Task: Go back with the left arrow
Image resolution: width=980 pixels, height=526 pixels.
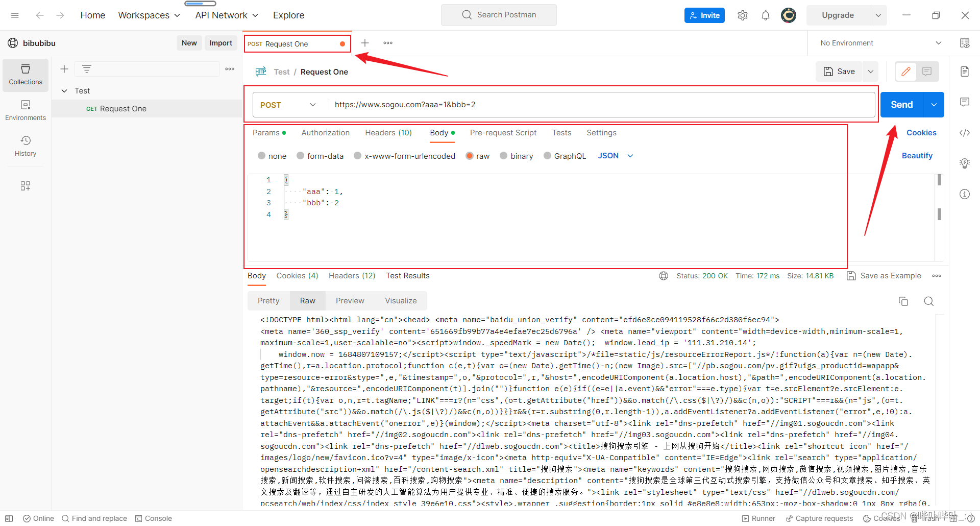Action: [x=40, y=15]
